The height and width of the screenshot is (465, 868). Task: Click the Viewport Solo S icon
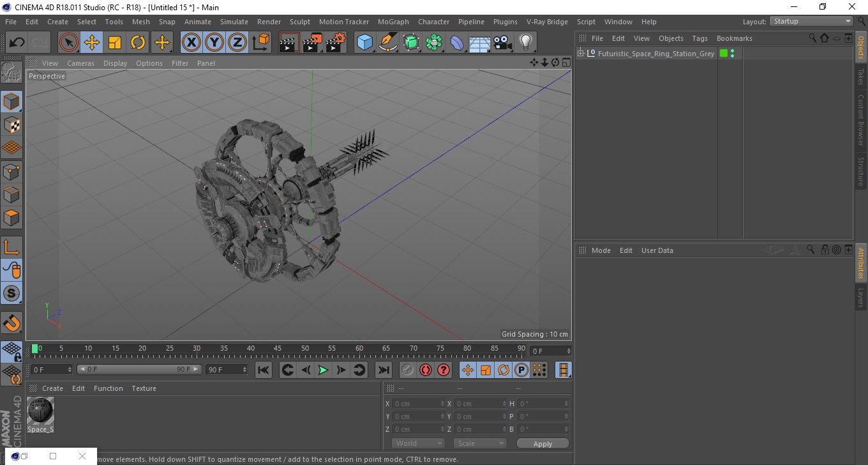tap(11, 293)
